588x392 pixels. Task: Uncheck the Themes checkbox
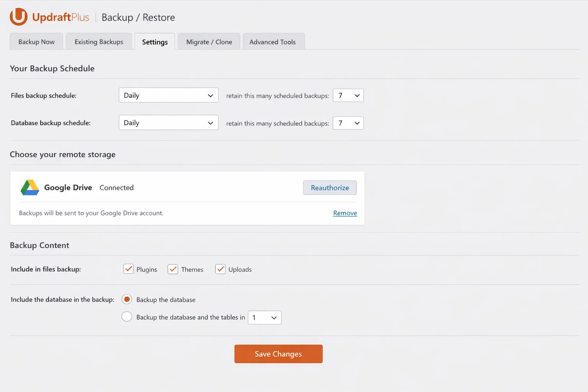[x=173, y=269]
